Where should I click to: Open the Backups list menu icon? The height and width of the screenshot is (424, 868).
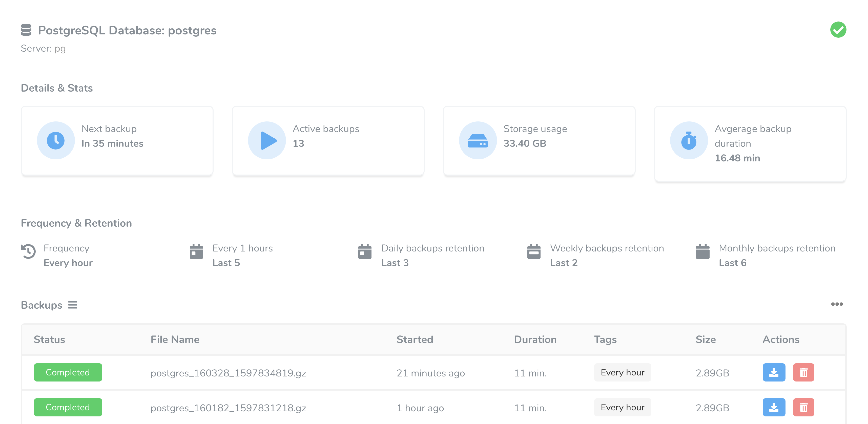pos(72,305)
